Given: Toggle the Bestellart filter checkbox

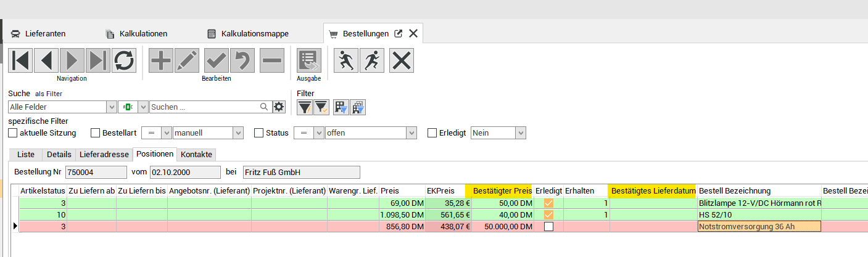Looking at the screenshot, I should coord(95,133).
